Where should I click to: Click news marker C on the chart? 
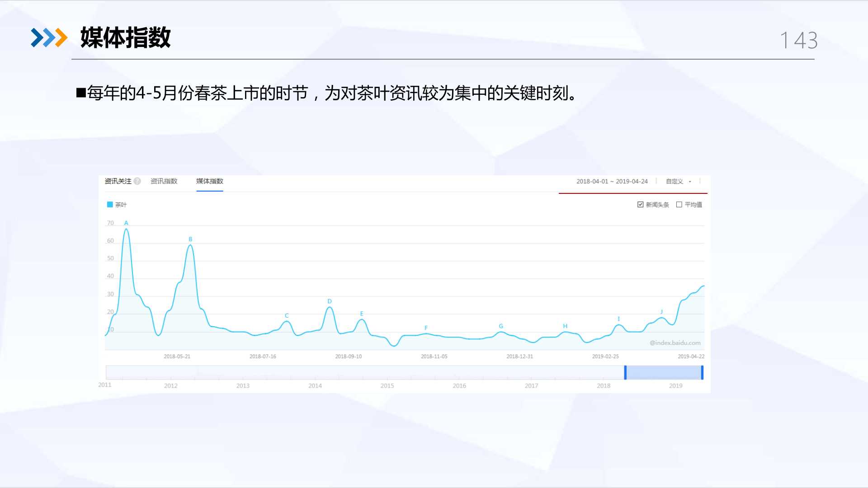coord(287,315)
